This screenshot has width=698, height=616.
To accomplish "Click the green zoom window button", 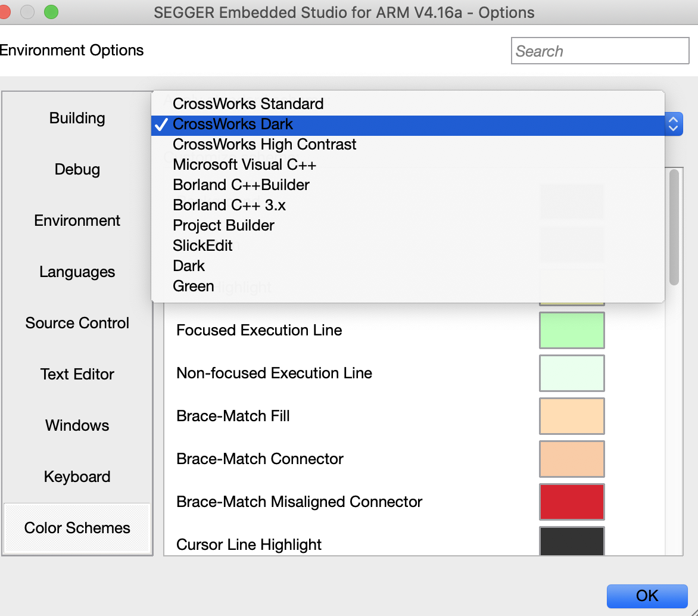I will pyautogui.click(x=51, y=12).
